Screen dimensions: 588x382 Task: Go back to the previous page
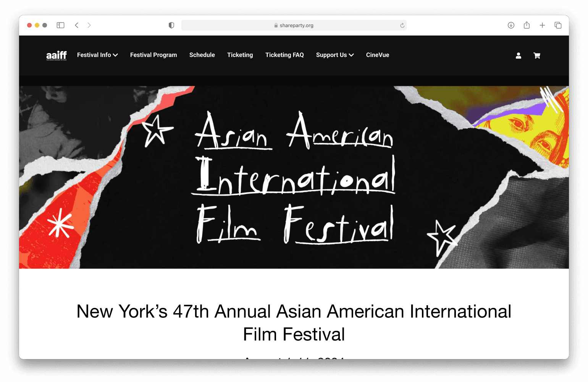77,25
